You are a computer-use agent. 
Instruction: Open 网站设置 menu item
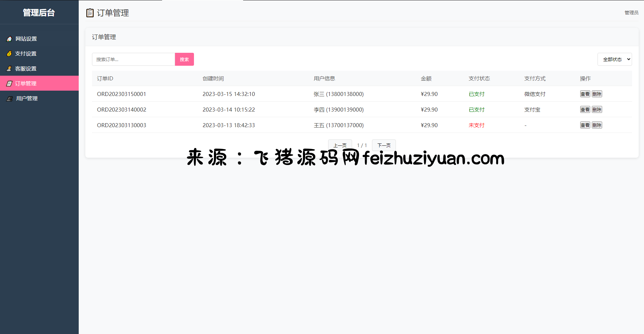[x=26, y=39]
